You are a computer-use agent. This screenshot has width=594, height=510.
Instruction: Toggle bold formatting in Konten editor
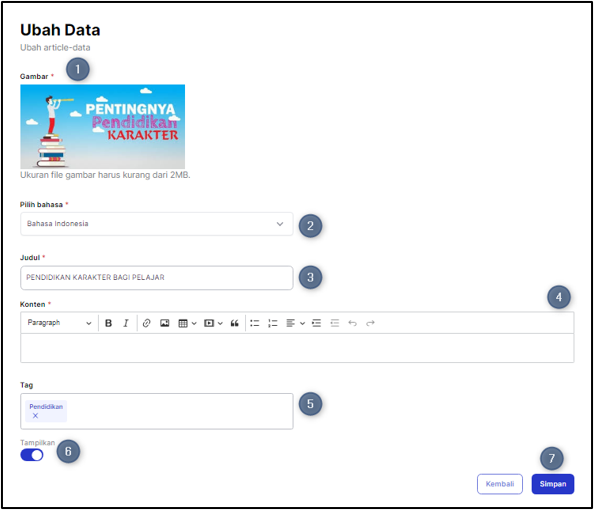[108, 323]
